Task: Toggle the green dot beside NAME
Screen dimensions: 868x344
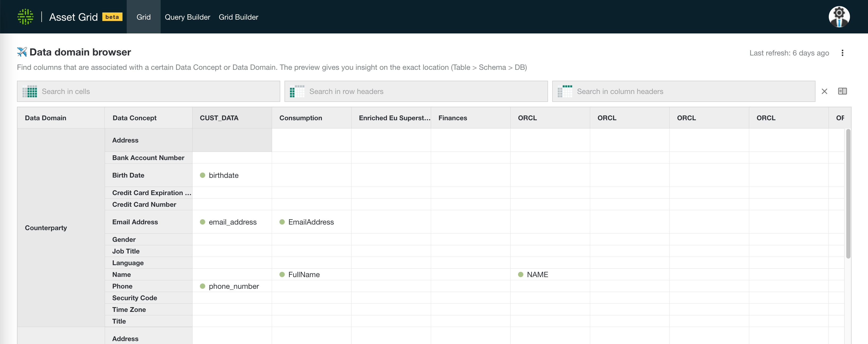Action: (x=521, y=274)
